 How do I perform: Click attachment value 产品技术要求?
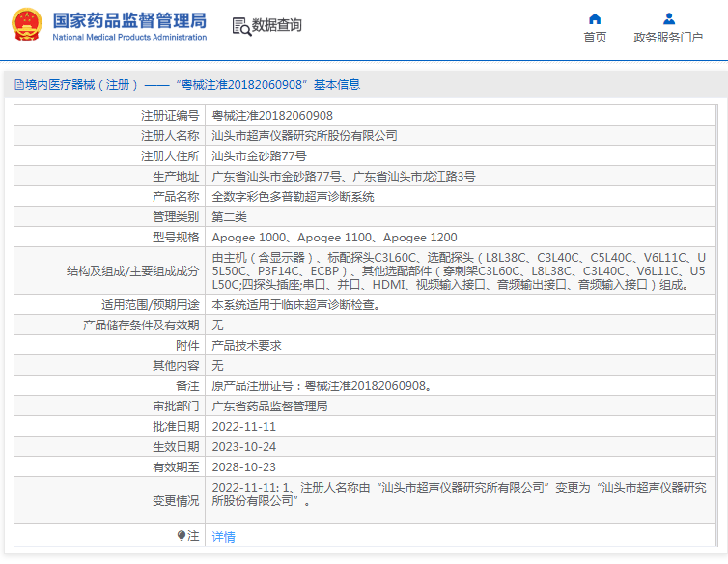coord(246,345)
